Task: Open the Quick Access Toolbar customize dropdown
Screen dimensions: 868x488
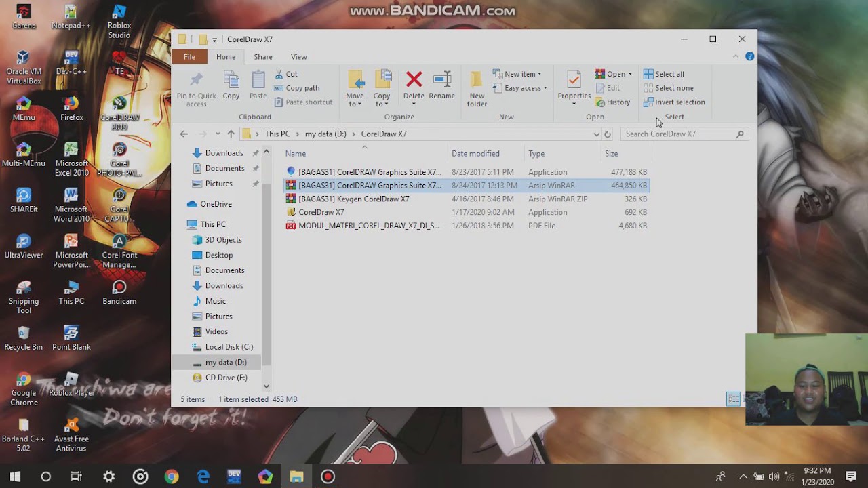Action: pyautogui.click(x=215, y=40)
